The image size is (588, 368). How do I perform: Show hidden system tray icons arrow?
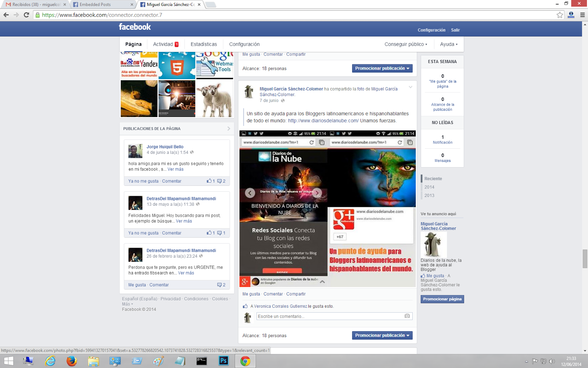(526, 361)
